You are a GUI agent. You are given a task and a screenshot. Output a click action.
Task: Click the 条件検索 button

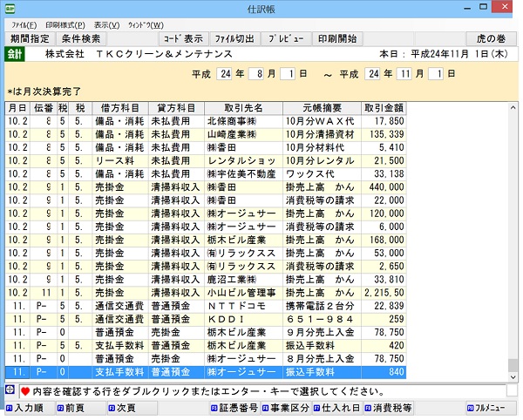pos(81,39)
